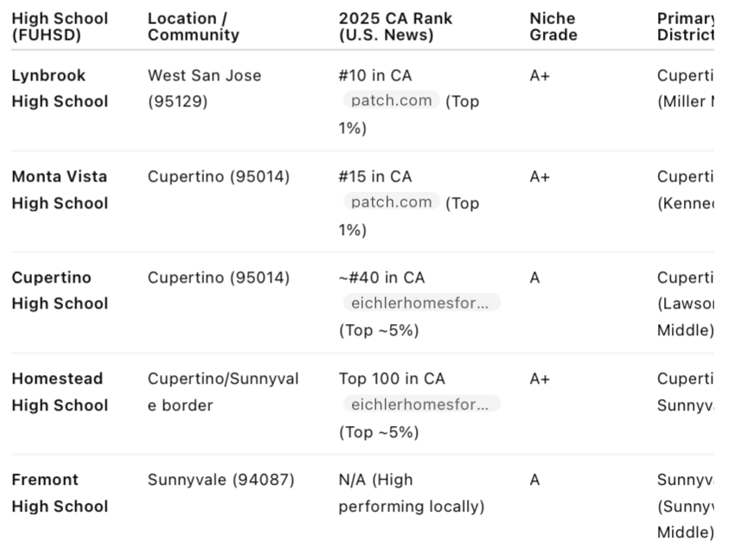Click the High School (FUHSD) column header
754x560 pixels.
pos(61,27)
